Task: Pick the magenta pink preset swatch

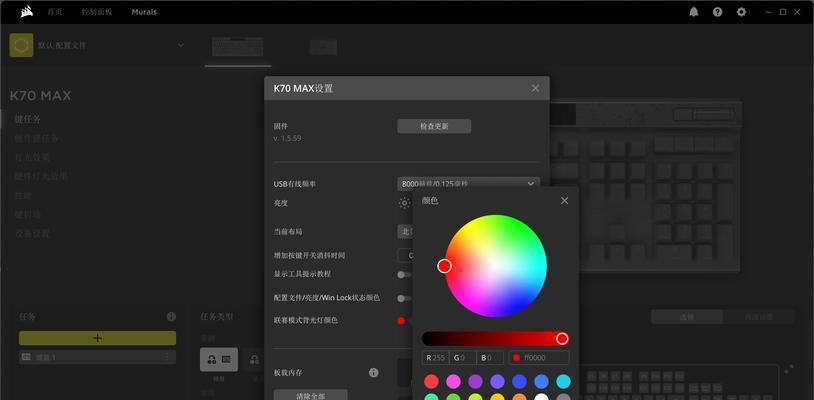Action: coord(453,382)
